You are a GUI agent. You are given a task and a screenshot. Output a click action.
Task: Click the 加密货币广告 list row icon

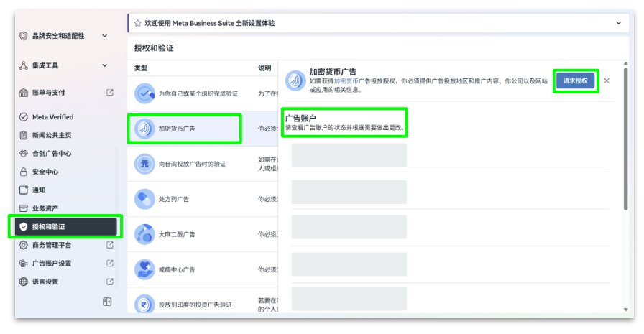144,129
